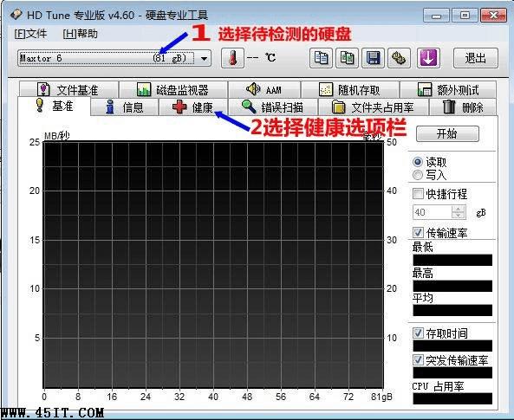Maximize the HD Tune window
The height and width of the screenshot is (420, 514).
click(465, 16)
